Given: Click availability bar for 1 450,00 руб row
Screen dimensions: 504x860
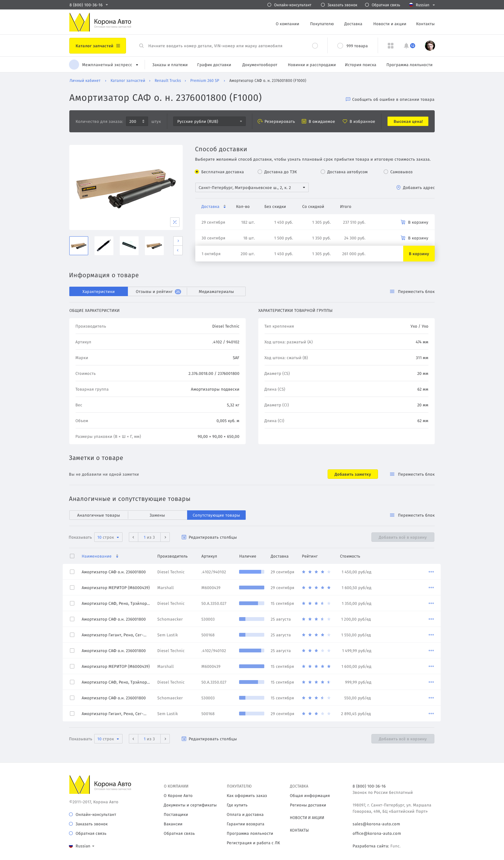Looking at the screenshot, I should pos(251,572).
